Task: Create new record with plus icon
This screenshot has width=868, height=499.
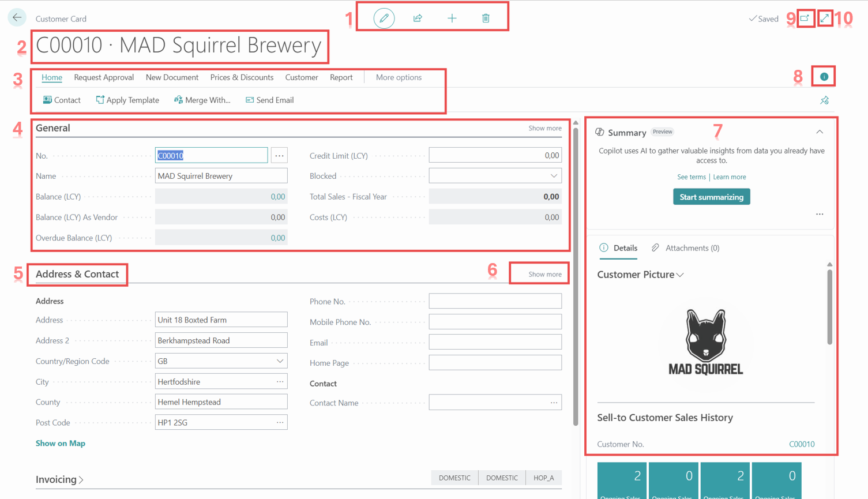Action: point(452,18)
